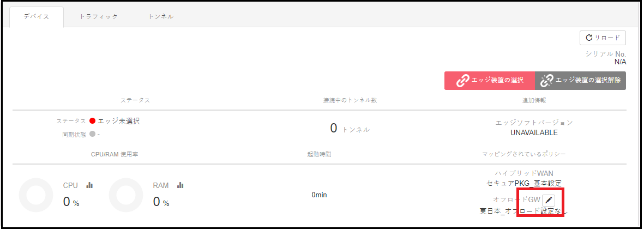This screenshot has width=644, height=230.
Task: Switch to the トンネル tab
Action: (160, 17)
